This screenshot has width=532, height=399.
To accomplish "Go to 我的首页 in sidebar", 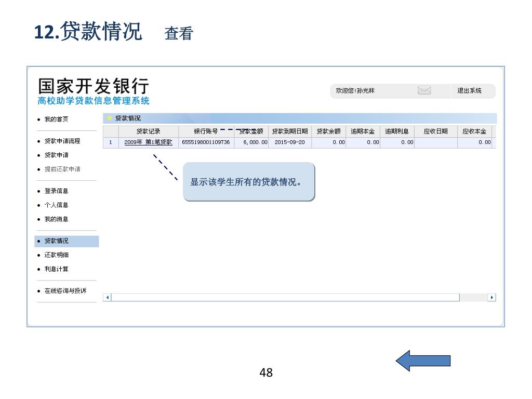I will 56,119.
